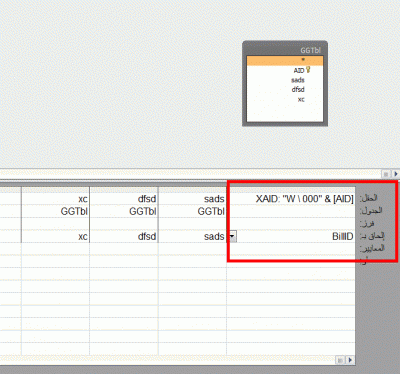Click GGTbl table cell under sads column

tap(192, 211)
